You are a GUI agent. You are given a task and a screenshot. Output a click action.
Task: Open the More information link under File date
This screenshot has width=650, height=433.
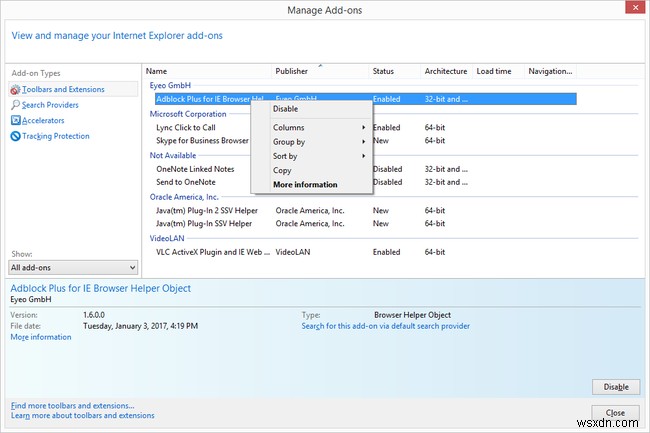point(41,337)
